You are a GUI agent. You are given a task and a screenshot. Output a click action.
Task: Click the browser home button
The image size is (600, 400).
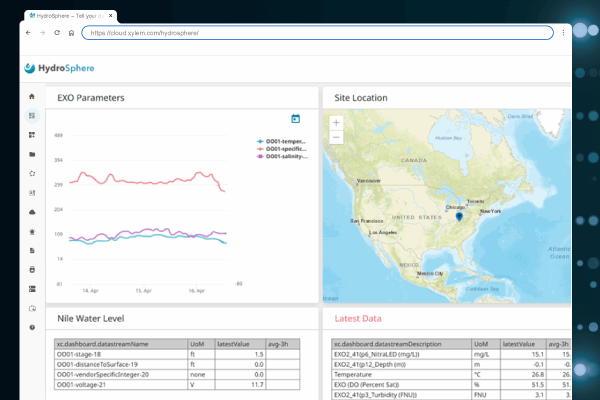point(72,33)
